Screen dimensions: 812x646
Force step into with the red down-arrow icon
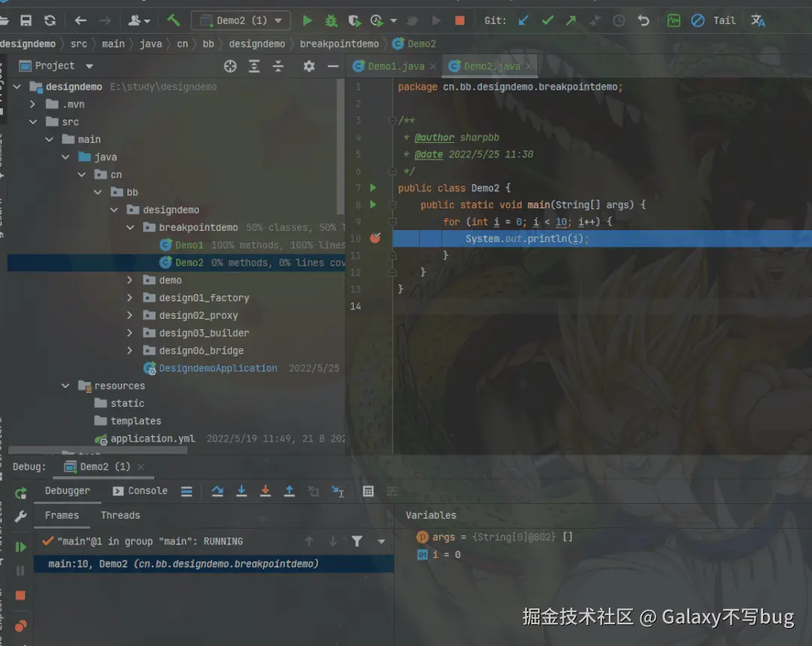265,491
